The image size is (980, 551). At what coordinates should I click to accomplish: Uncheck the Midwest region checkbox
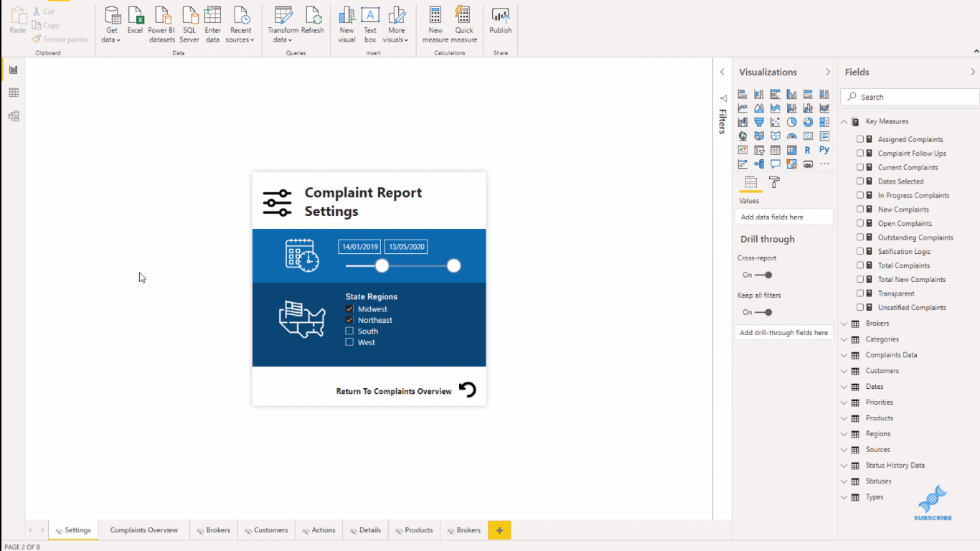click(349, 309)
